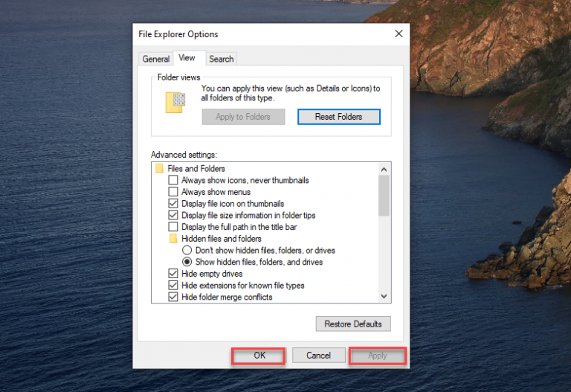The width and height of the screenshot is (571, 392).
Task: Toggle Hide folder merge conflicts checkbox
Action: 173,297
